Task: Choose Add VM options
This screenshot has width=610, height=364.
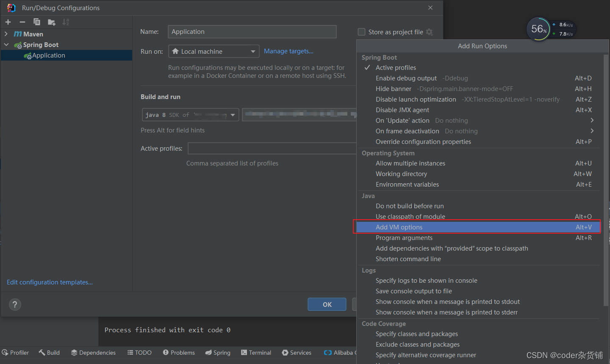Action: point(478,227)
